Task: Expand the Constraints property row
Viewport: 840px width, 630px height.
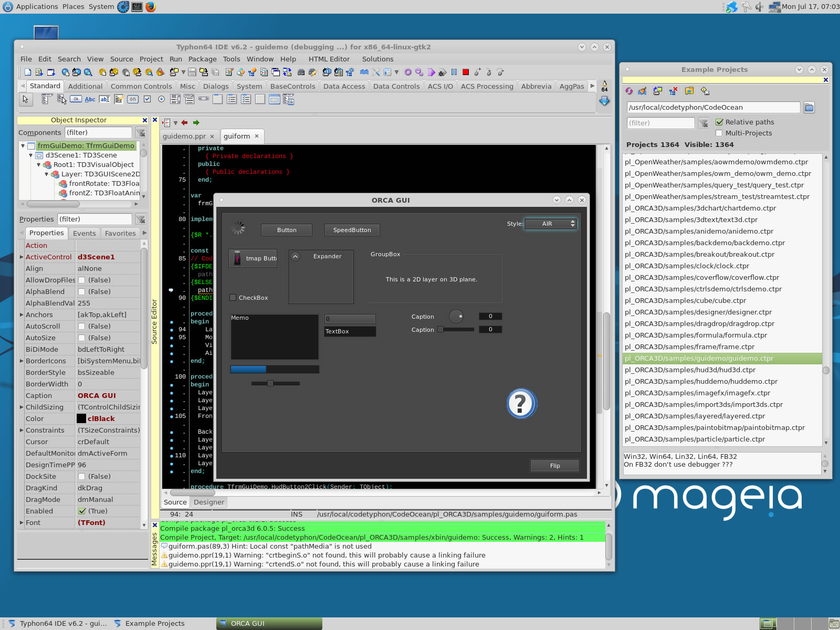Action: pyautogui.click(x=22, y=430)
